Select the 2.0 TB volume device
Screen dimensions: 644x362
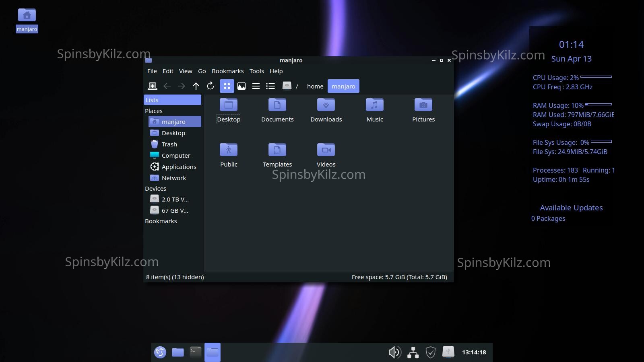click(x=175, y=199)
